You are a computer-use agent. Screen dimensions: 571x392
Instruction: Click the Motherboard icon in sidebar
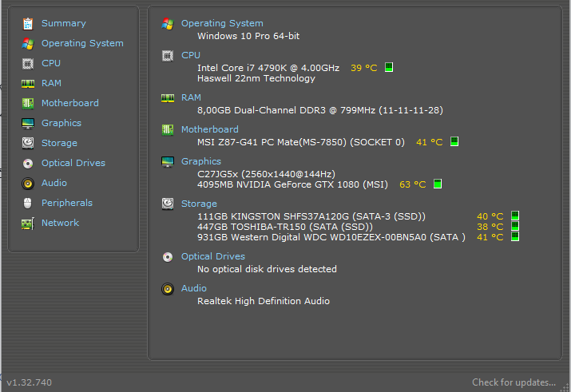tap(28, 104)
